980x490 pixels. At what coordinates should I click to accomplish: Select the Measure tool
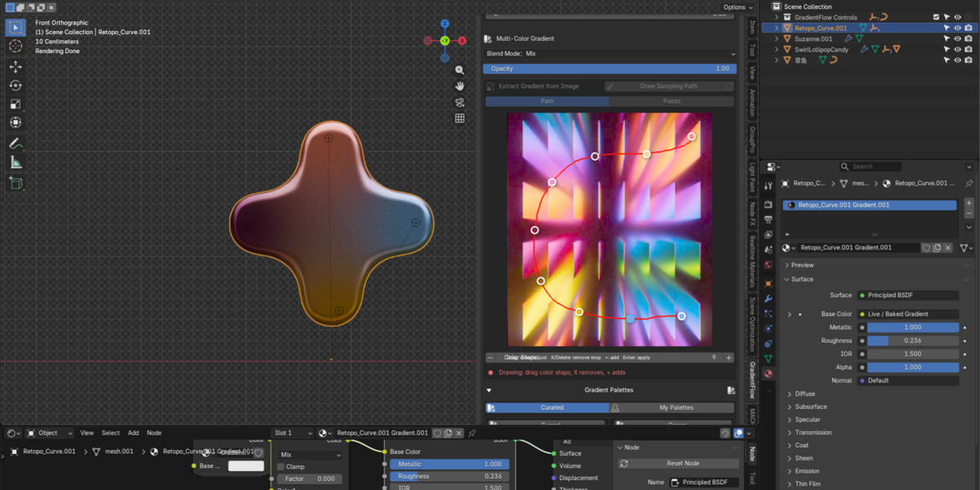[16, 163]
